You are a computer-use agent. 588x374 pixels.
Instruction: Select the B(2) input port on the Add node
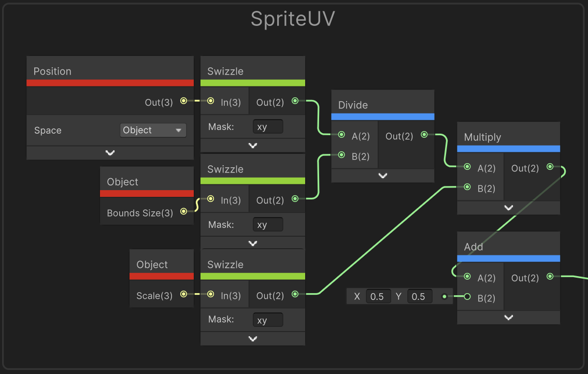pos(467,298)
